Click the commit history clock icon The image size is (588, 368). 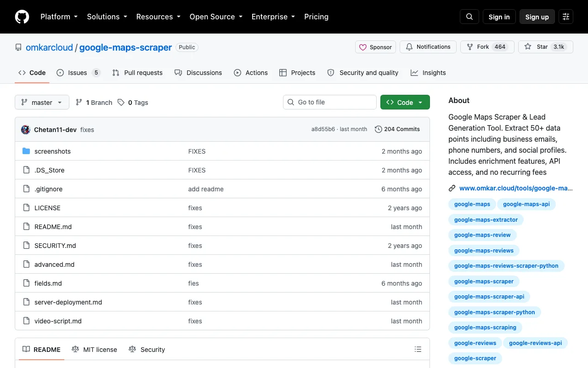tap(379, 129)
